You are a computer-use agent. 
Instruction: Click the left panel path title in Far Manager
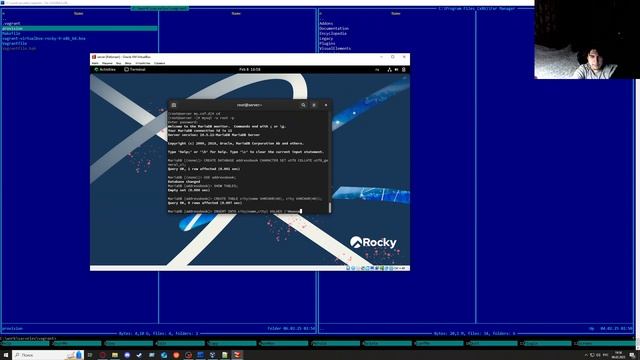pyautogui.click(x=160, y=8)
